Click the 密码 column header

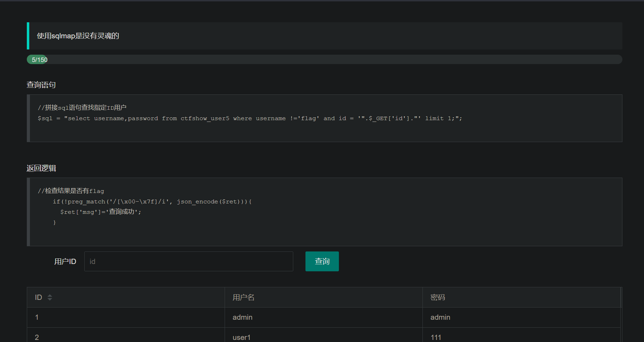(x=521, y=297)
